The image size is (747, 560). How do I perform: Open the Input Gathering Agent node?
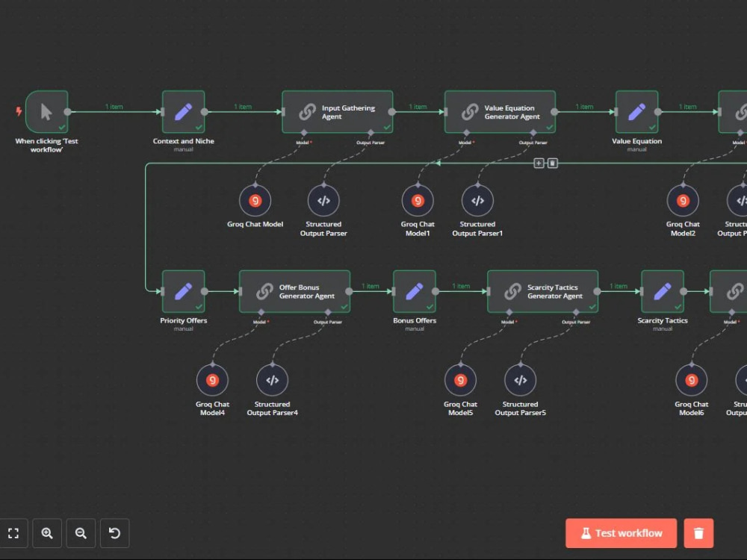338,112
